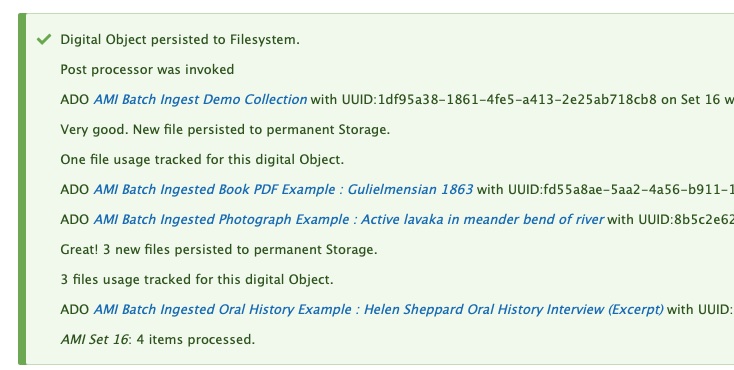Click the 'Post processor was invoked' message

point(147,70)
